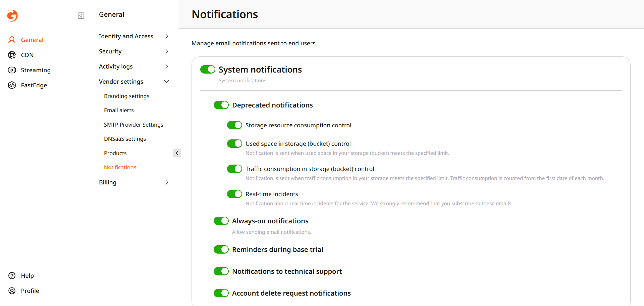
Task: Open Branding settings page
Action: pos(126,96)
